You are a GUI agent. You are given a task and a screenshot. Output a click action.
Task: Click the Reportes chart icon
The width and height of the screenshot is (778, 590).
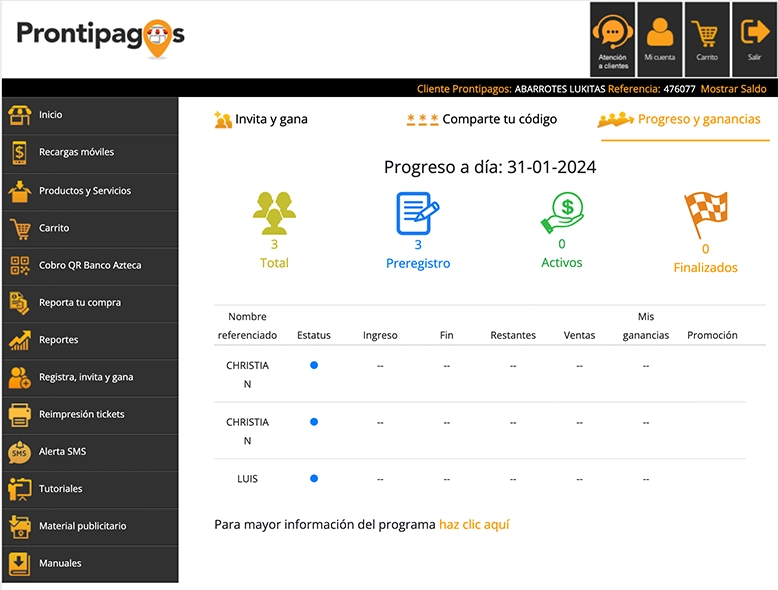click(x=20, y=340)
